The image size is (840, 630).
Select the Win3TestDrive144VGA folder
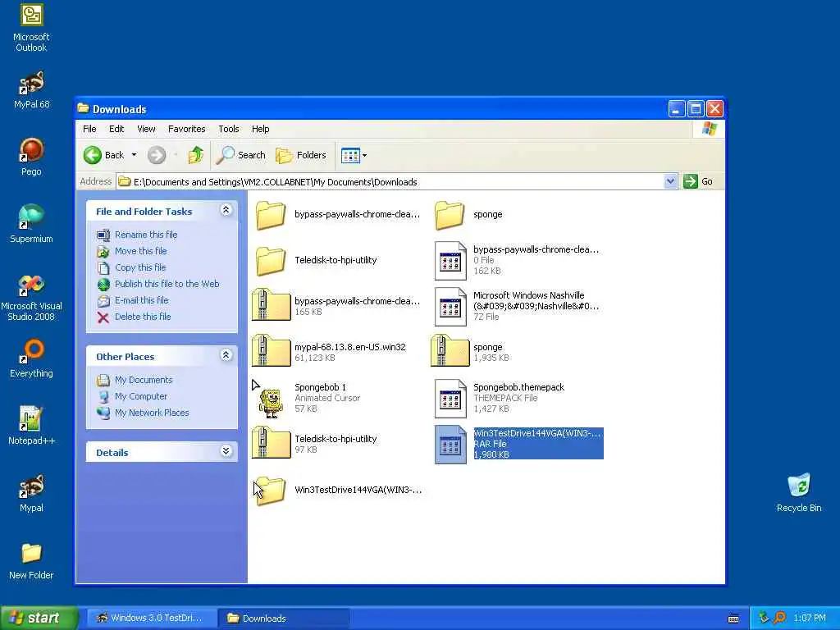pos(337,491)
